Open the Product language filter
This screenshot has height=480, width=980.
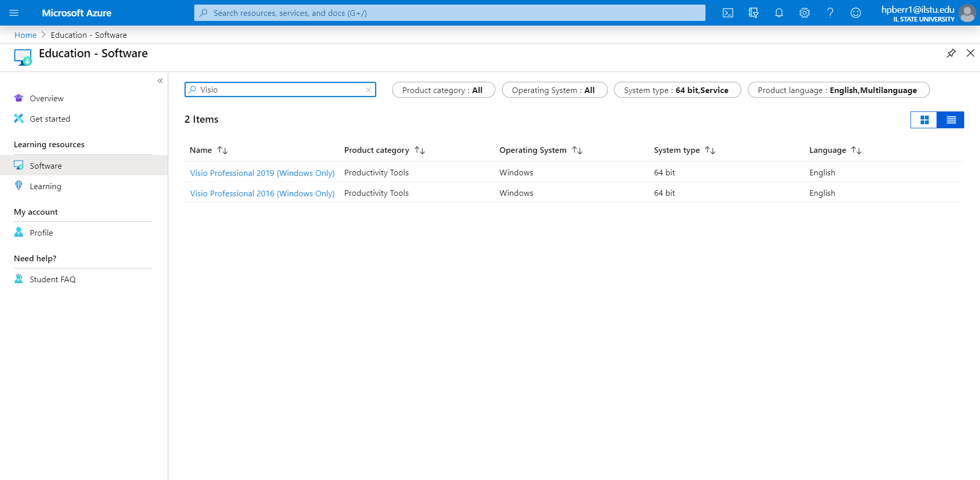pyautogui.click(x=838, y=90)
